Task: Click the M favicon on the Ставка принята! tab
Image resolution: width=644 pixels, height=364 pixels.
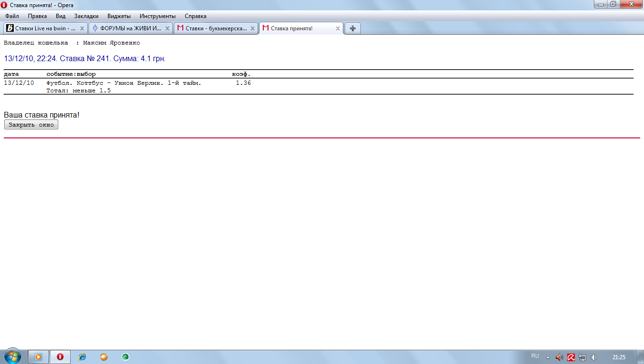Action: (266, 28)
